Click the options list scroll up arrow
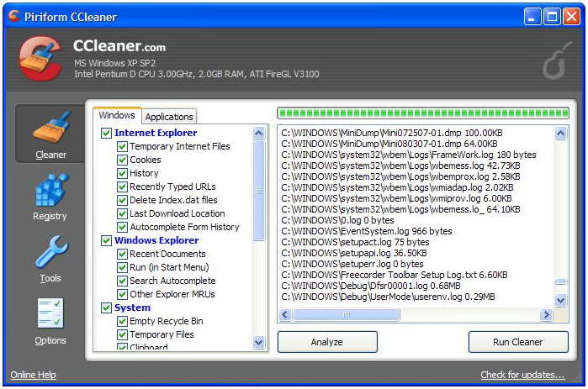 tap(259, 134)
